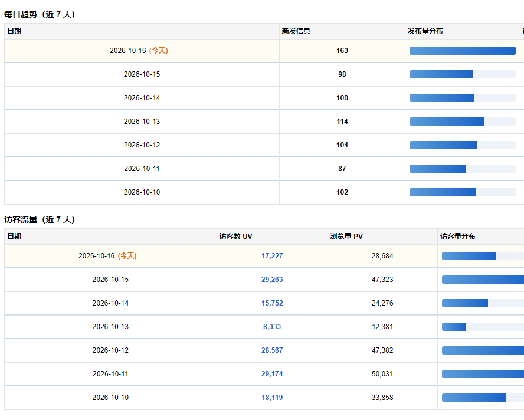The width and height of the screenshot is (524, 420).
Task: Select the PV value 47,382
Action: (382, 350)
